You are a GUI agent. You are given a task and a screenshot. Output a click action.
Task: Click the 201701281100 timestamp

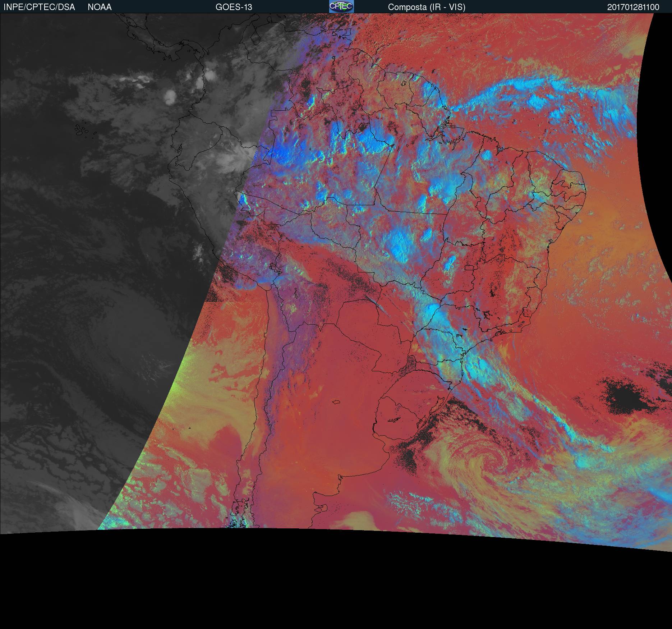(x=633, y=7)
